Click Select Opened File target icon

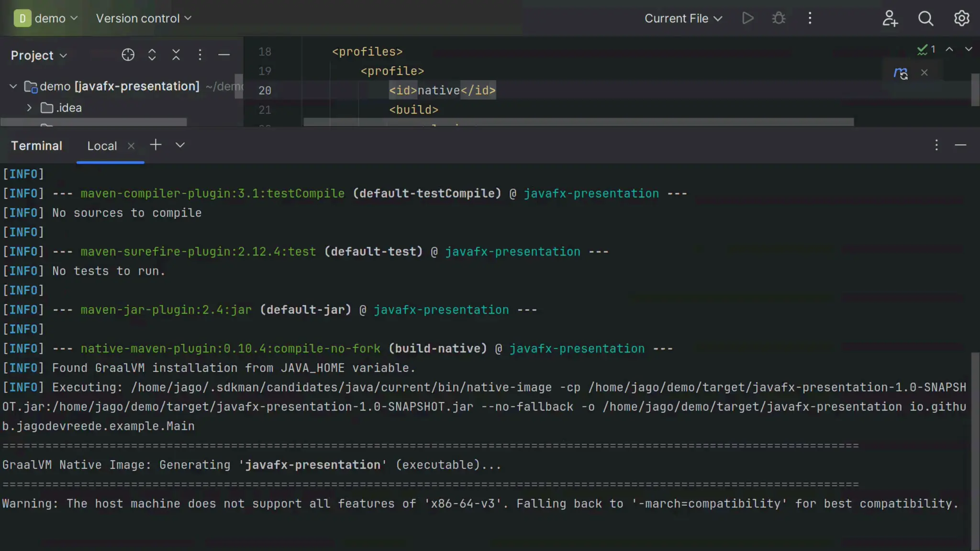128,55
